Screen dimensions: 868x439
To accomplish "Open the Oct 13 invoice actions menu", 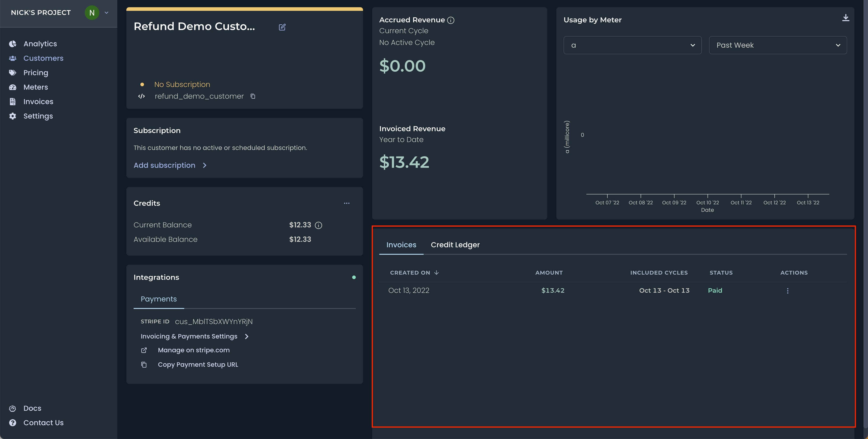I will pos(788,291).
